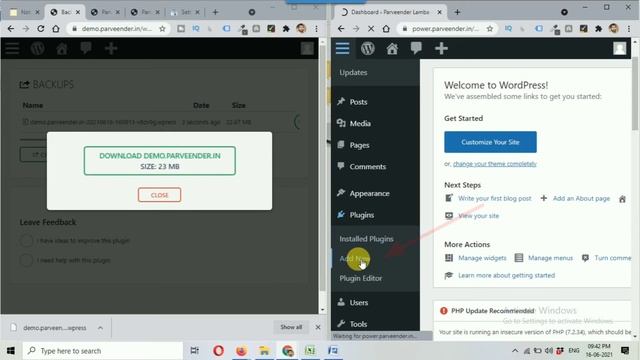The height and width of the screenshot is (360, 640).
Task: Stop page loading in right browser window
Action: tap(371, 29)
